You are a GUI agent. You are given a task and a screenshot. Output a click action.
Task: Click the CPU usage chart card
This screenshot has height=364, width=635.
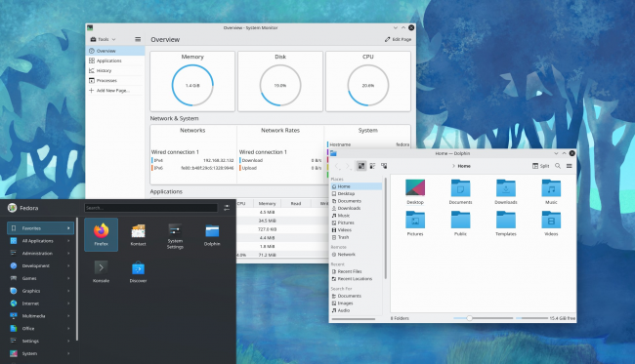point(368,81)
